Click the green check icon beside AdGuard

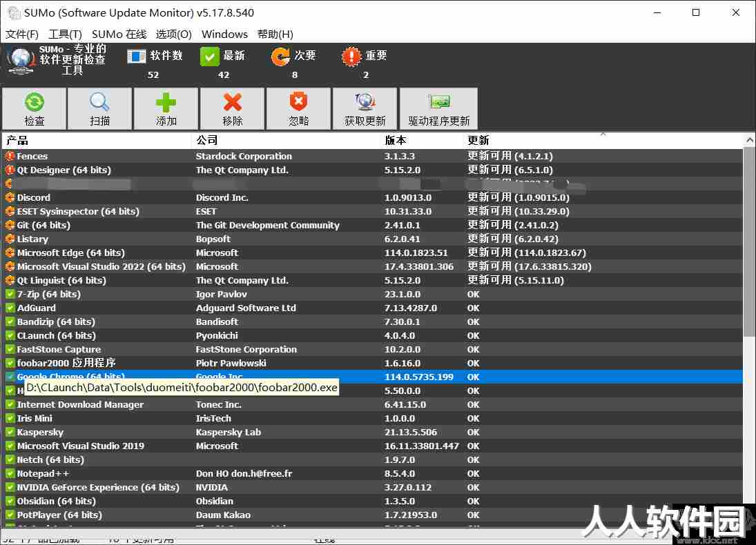pos(10,308)
